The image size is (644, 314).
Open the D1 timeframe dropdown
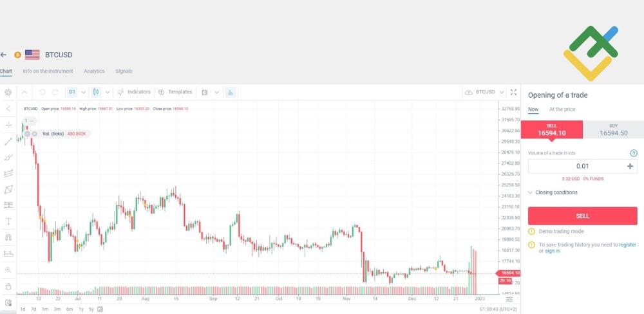(x=77, y=92)
